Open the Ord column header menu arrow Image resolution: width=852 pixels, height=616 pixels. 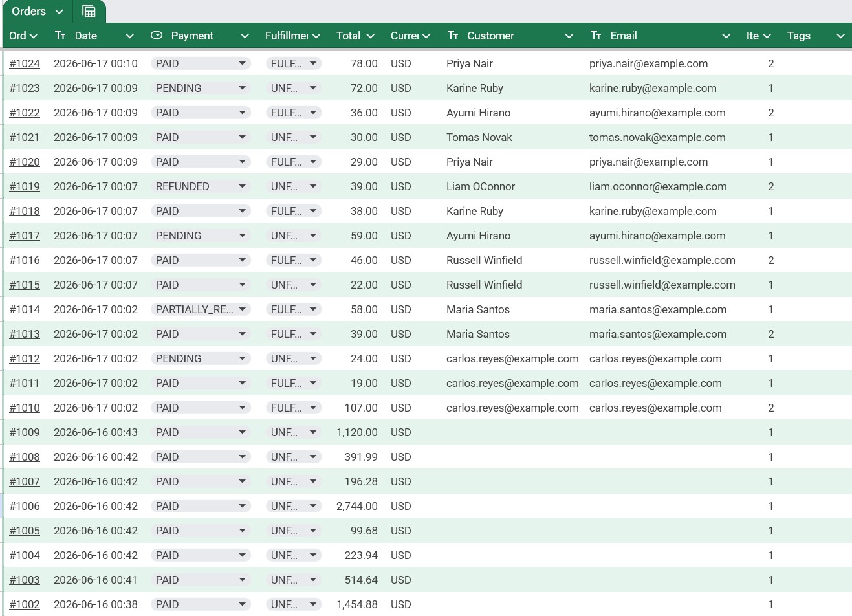tap(34, 36)
